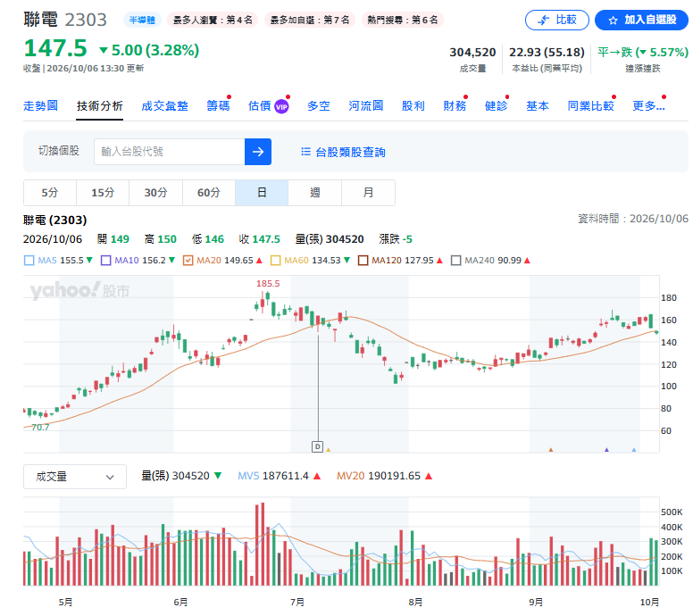693x616 pixels.
Task: Select the 日 daily interval
Action: (262, 193)
